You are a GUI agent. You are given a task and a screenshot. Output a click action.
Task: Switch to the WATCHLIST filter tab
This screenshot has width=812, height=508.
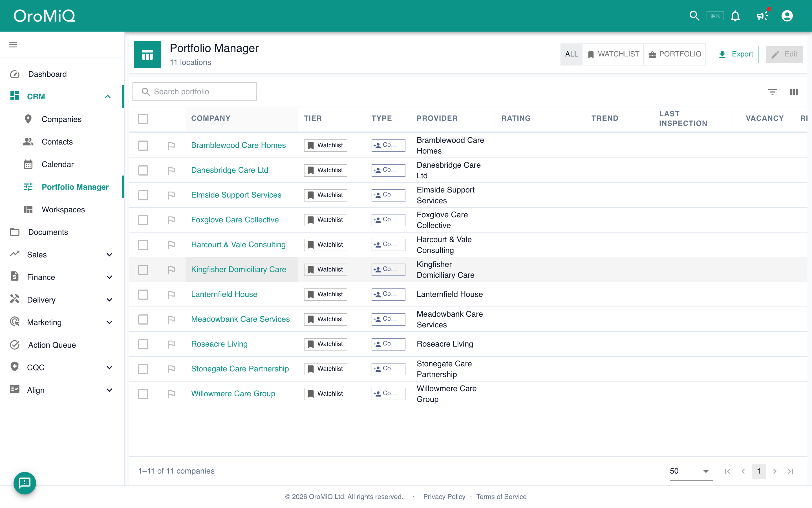coord(613,54)
